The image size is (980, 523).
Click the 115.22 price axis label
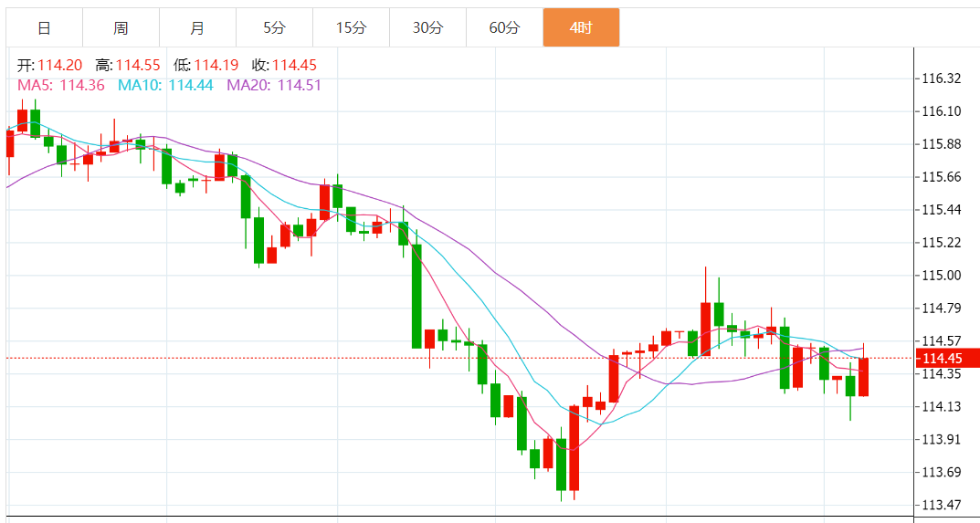tap(942, 243)
